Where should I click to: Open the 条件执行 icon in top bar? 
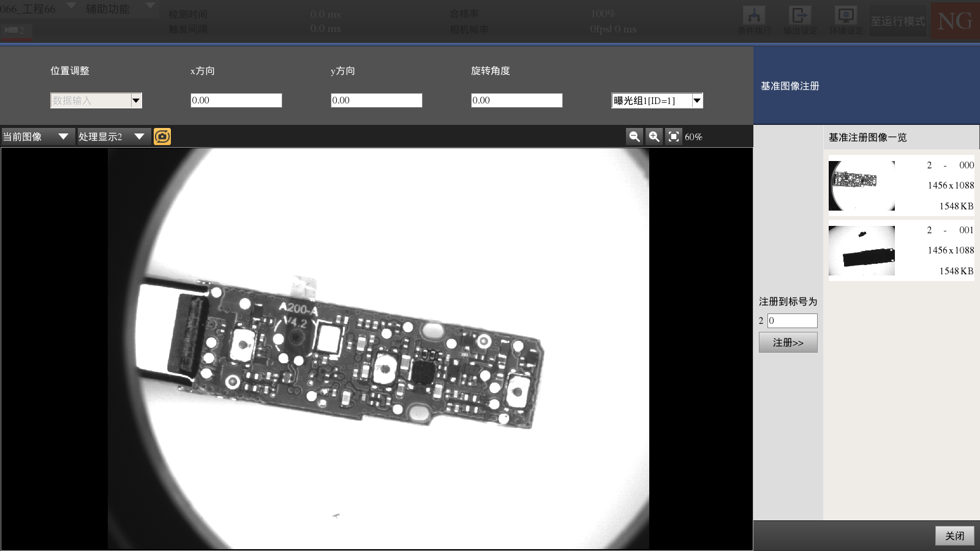[754, 20]
